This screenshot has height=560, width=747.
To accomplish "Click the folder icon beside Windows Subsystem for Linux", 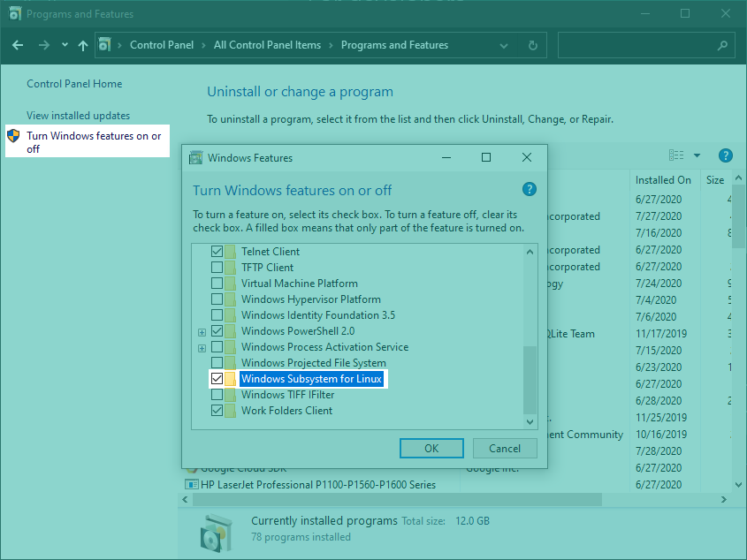I will 230,379.
